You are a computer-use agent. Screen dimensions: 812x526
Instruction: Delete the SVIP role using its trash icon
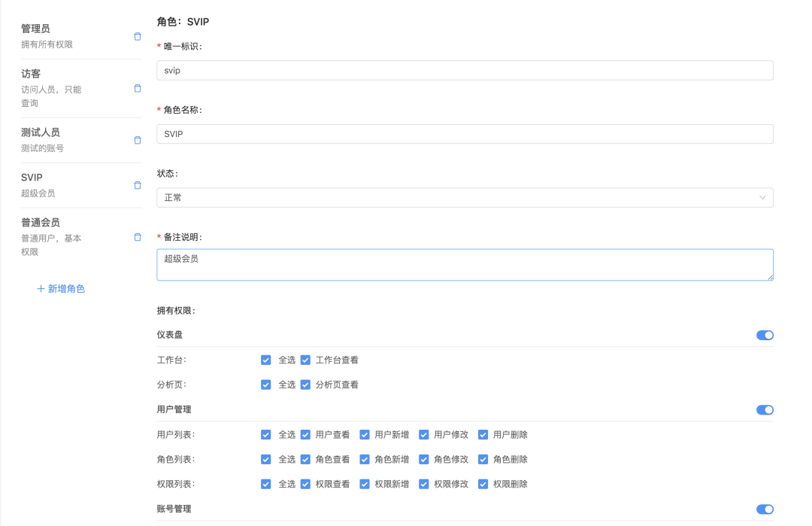[137, 184]
